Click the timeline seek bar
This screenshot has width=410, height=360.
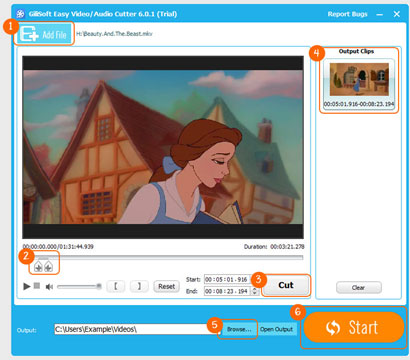click(163, 257)
